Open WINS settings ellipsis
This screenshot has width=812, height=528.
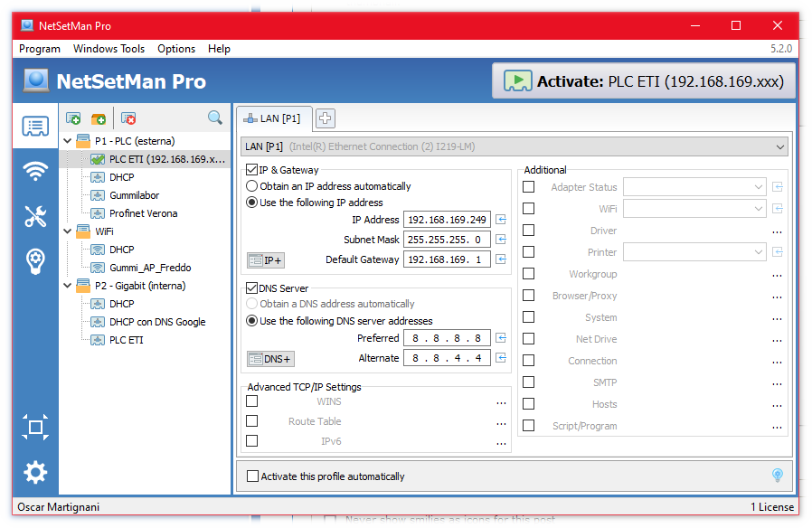501,402
